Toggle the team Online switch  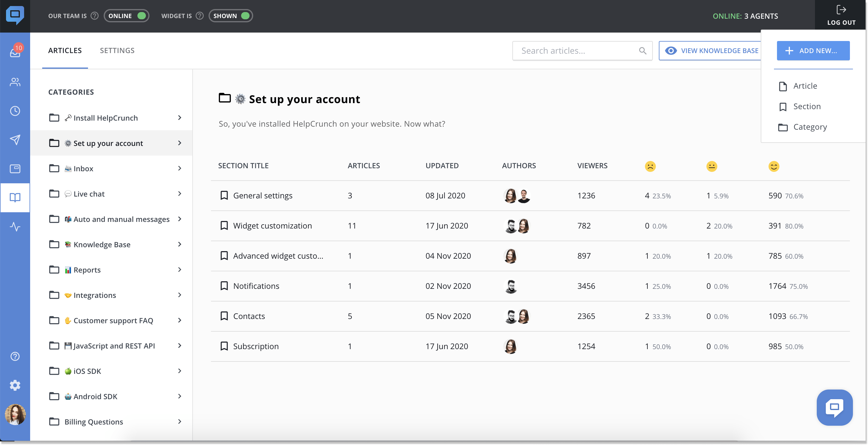(x=126, y=16)
